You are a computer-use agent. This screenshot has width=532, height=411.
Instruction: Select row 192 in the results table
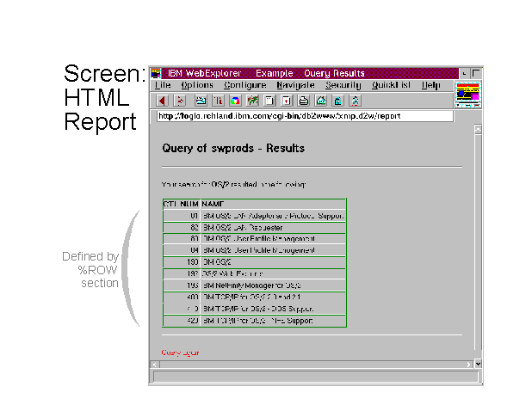(x=255, y=273)
